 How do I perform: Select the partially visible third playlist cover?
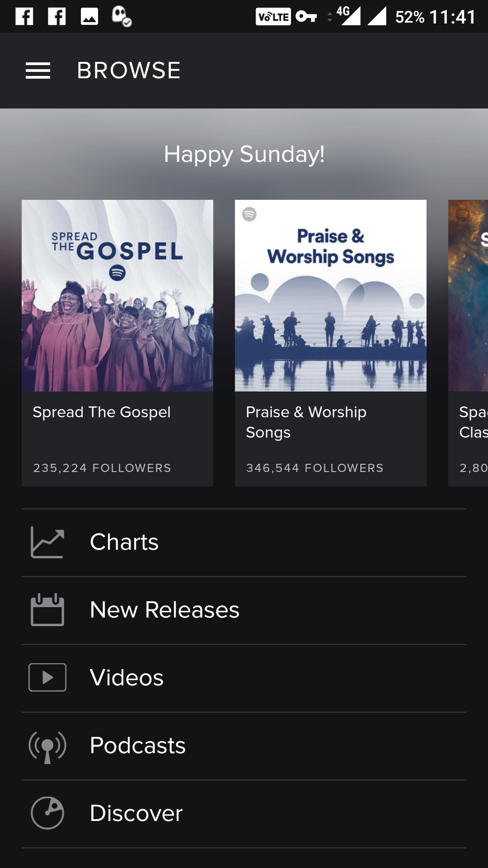click(468, 296)
